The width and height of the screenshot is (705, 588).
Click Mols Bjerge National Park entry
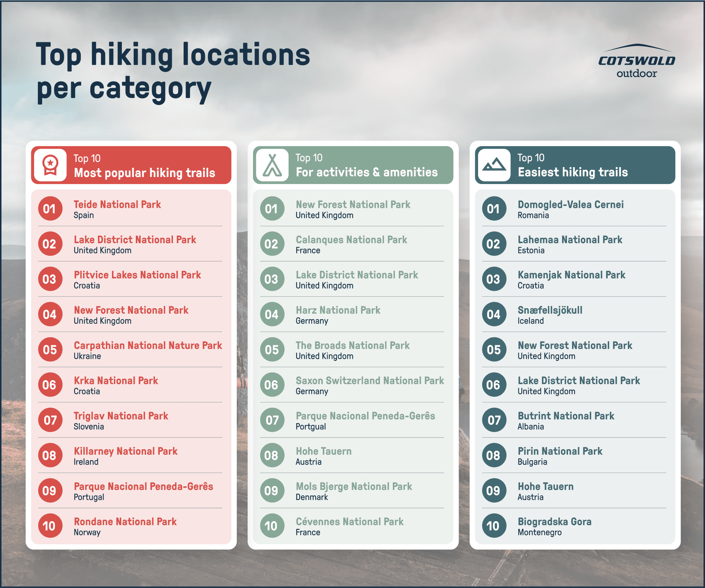click(x=354, y=487)
